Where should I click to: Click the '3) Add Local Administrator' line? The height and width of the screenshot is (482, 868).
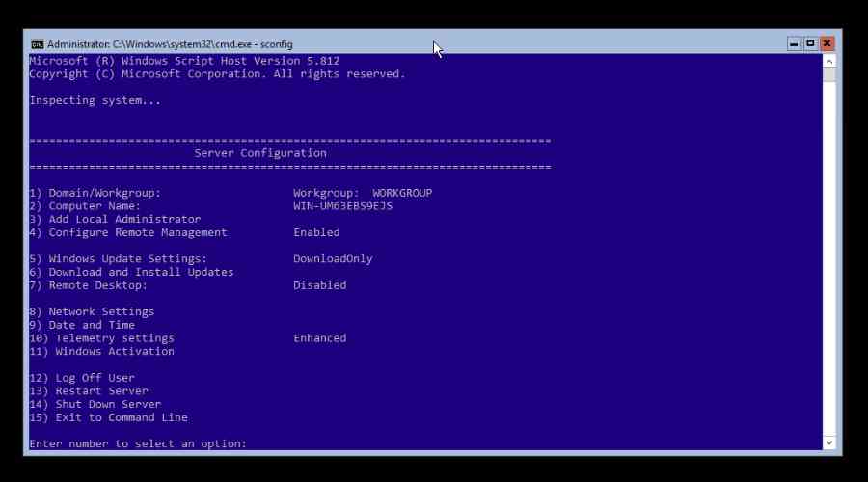point(115,220)
